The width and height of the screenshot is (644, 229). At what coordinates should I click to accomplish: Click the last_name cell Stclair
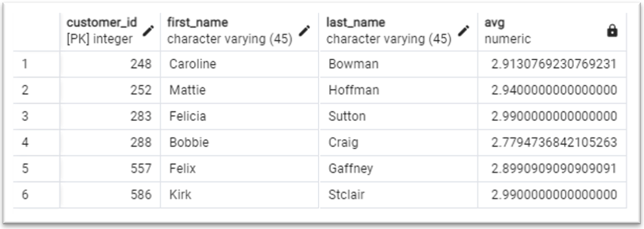[399, 194]
